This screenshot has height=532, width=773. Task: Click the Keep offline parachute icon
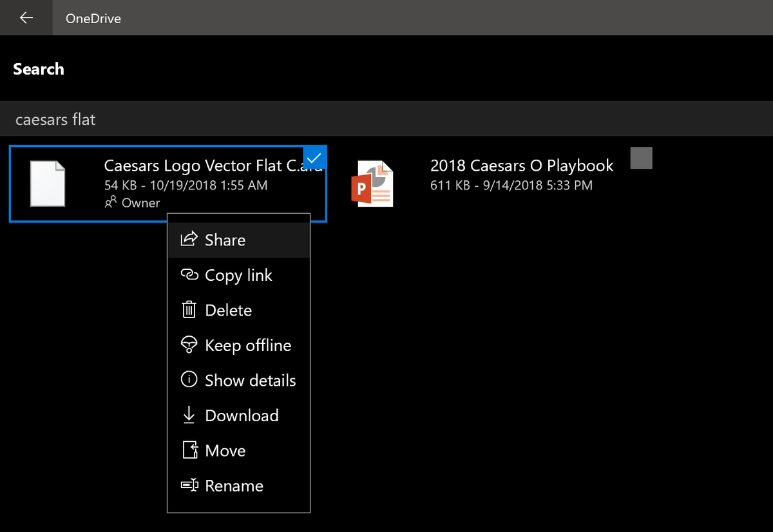pyautogui.click(x=188, y=345)
